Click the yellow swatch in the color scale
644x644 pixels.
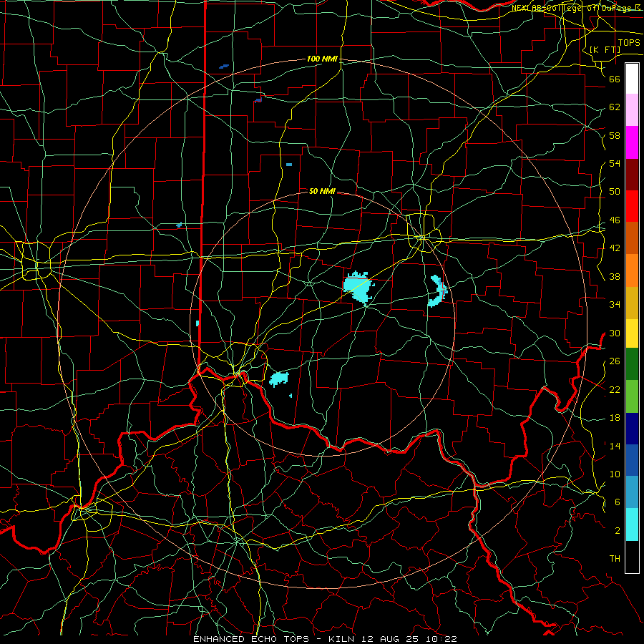click(632, 333)
